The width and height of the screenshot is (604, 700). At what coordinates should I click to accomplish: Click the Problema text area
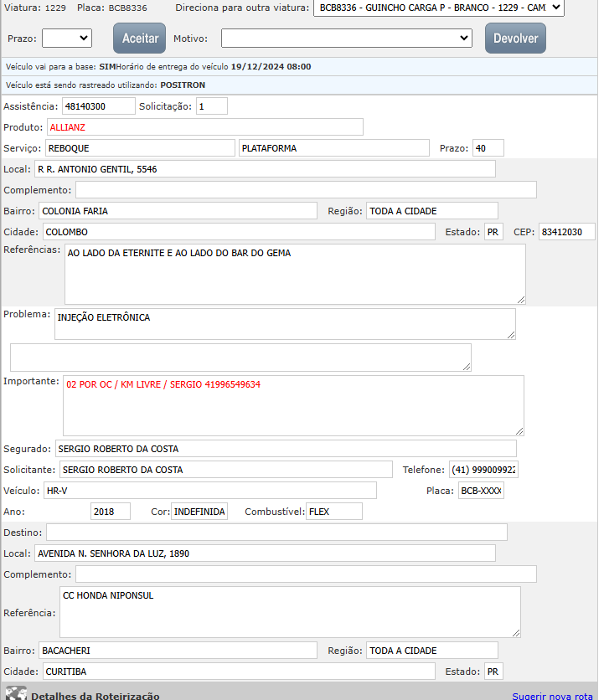pyautogui.click(x=285, y=324)
